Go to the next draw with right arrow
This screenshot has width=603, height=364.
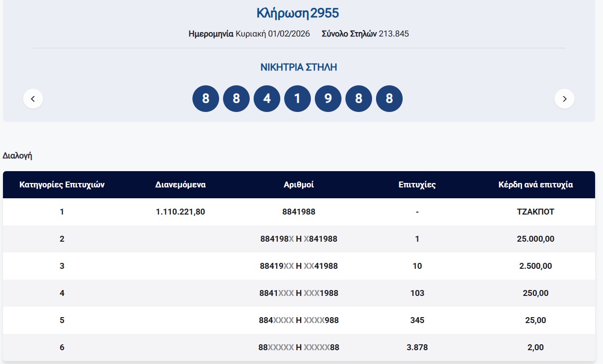click(564, 99)
